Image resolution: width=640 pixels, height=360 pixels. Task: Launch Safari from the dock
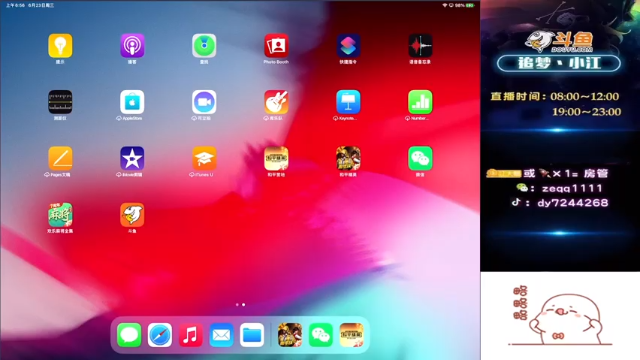160,335
